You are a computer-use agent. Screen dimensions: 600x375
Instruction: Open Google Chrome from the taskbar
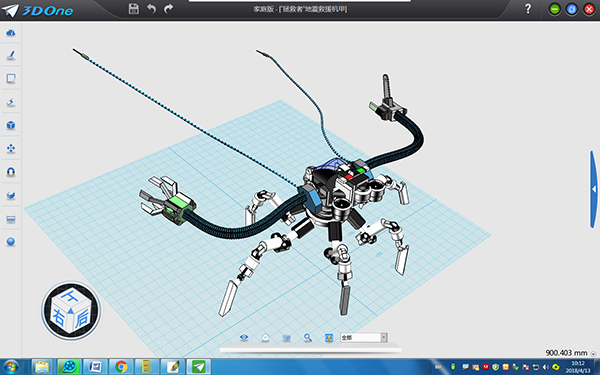point(121,367)
